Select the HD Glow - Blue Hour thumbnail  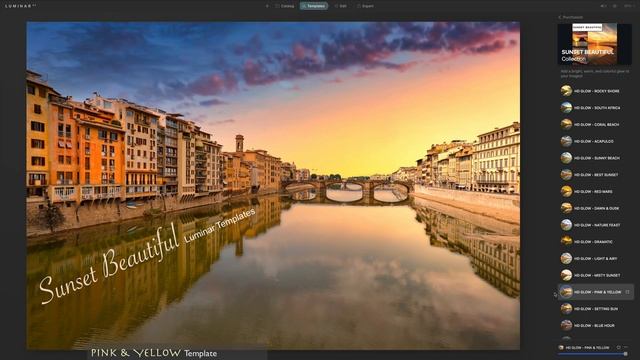coord(566,325)
